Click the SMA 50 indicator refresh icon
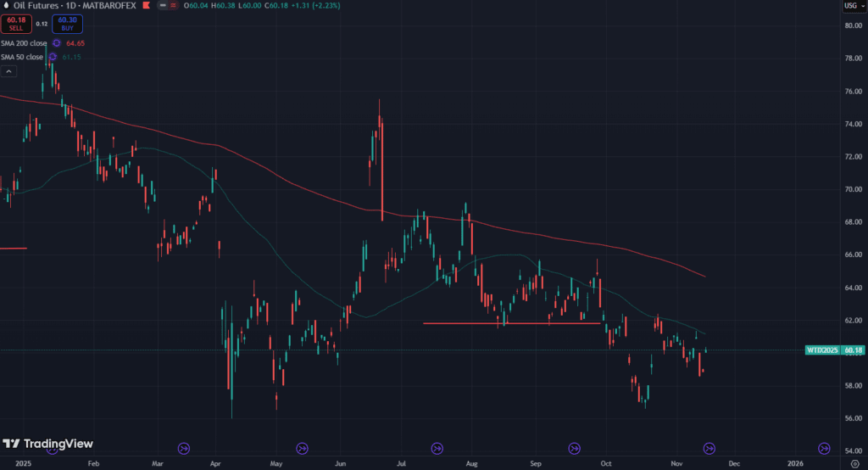This screenshot has height=470, width=868. 53,57
